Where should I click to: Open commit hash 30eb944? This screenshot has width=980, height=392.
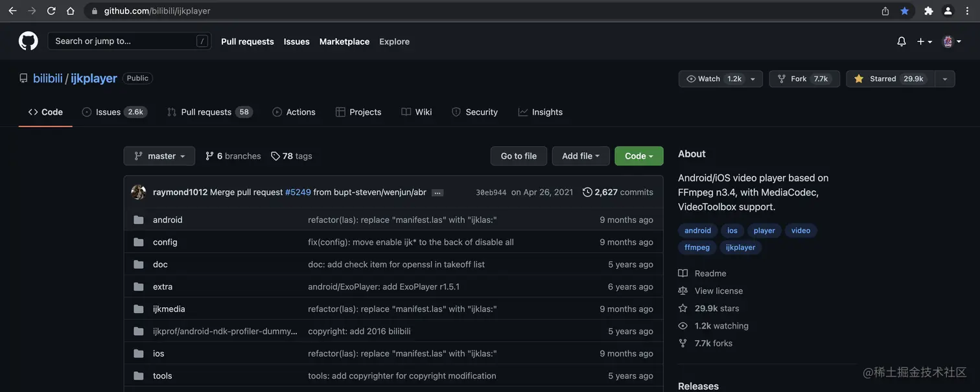tap(491, 192)
